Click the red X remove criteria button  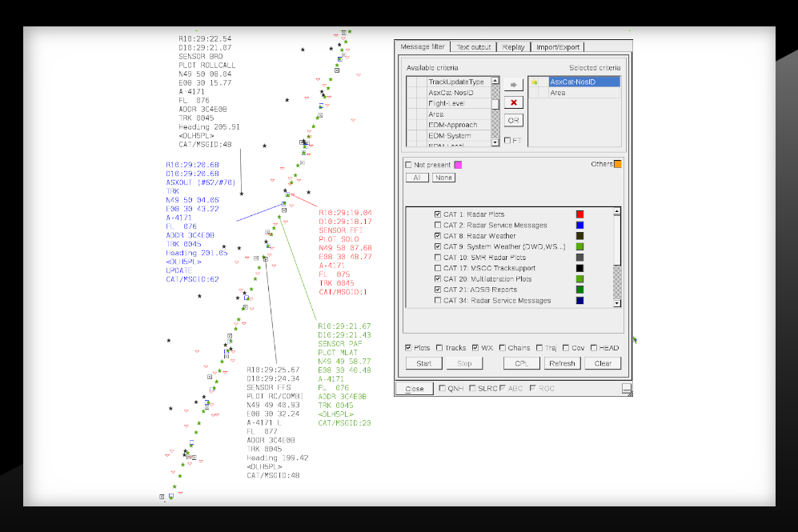[x=513, y=102]
